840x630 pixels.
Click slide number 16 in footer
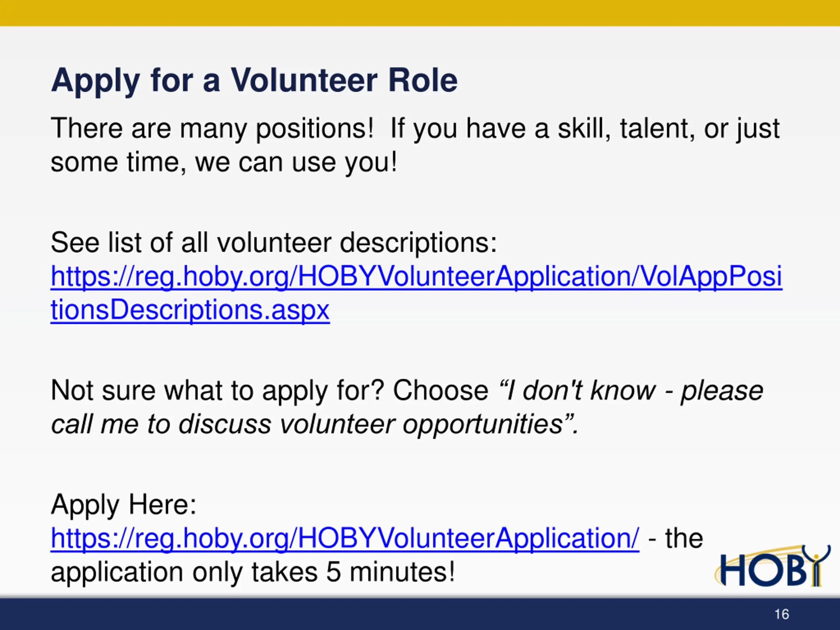point(782,614)
